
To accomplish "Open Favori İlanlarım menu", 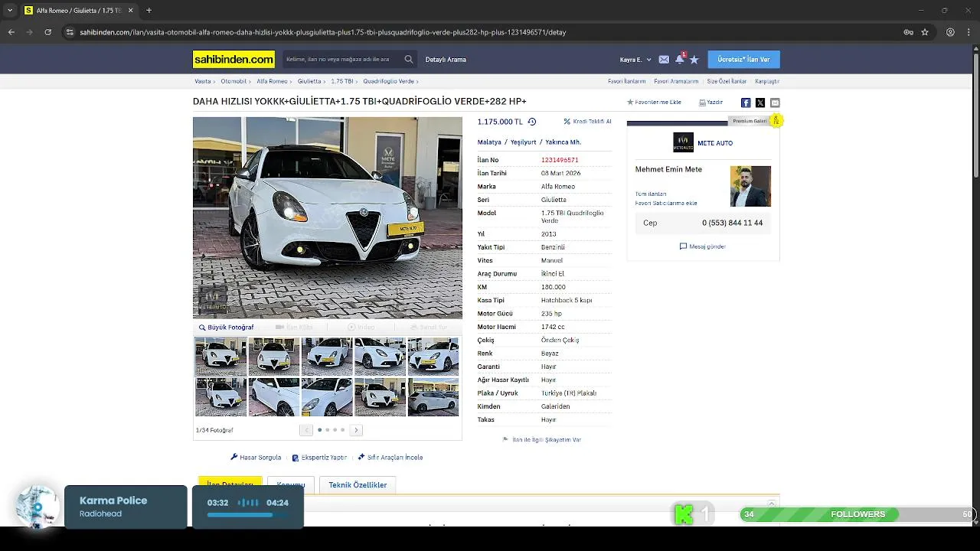I will 627,81.
